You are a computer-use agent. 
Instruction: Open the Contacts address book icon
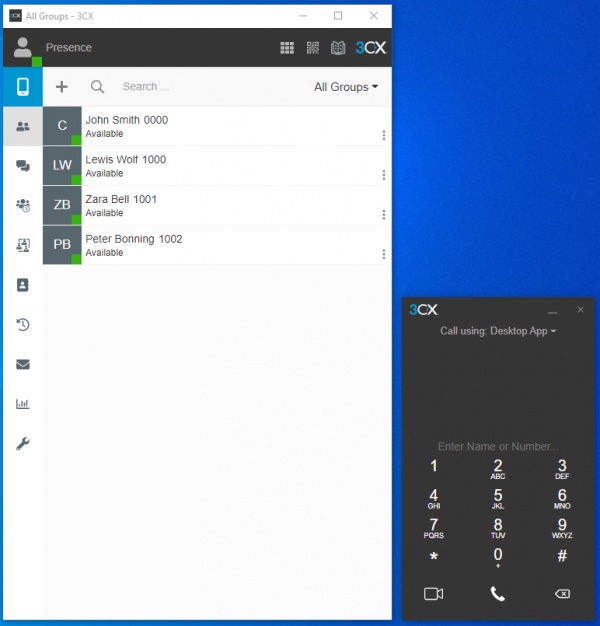coord(22,285)
